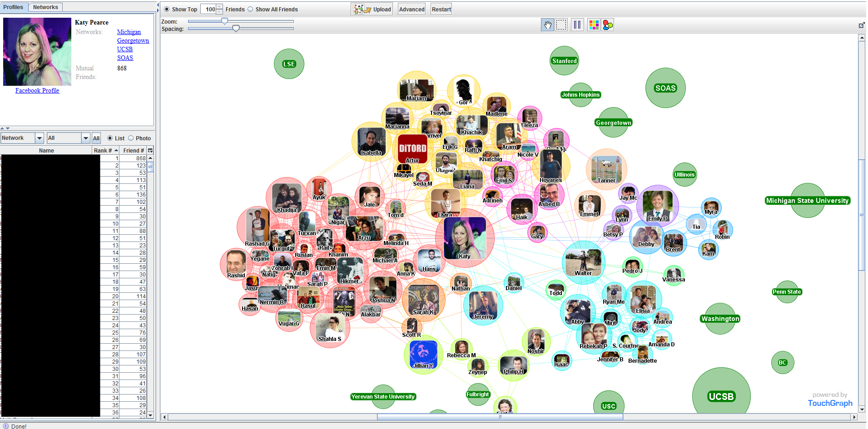Open the Advanced options
This screenshot has height=429, width=868.
tap(412, 9)
